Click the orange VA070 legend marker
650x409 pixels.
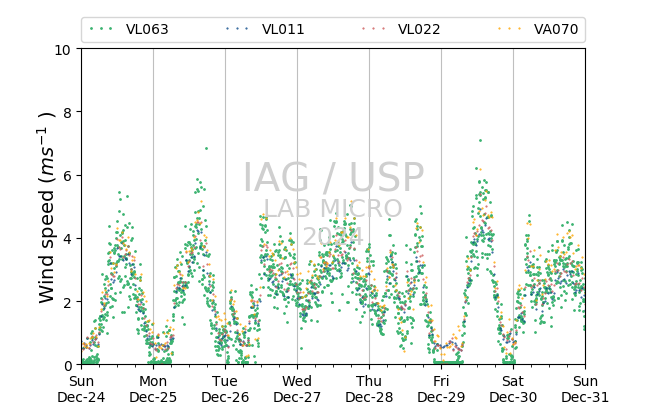point(509,29)
